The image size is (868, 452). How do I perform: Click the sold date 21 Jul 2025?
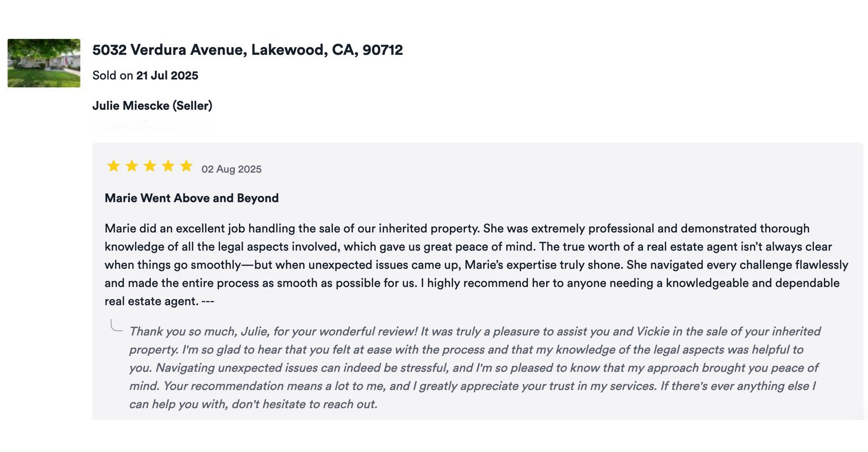click(x=167, y=75)
